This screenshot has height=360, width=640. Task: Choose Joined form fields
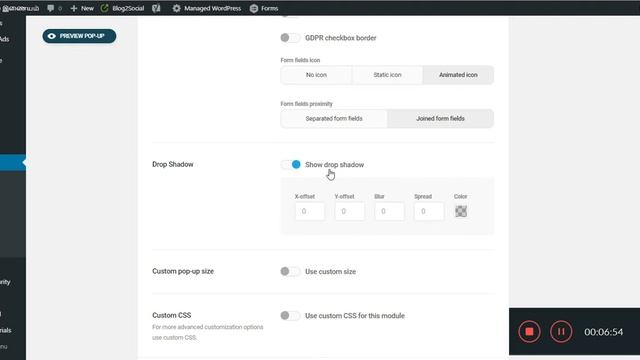coord(440,118)
